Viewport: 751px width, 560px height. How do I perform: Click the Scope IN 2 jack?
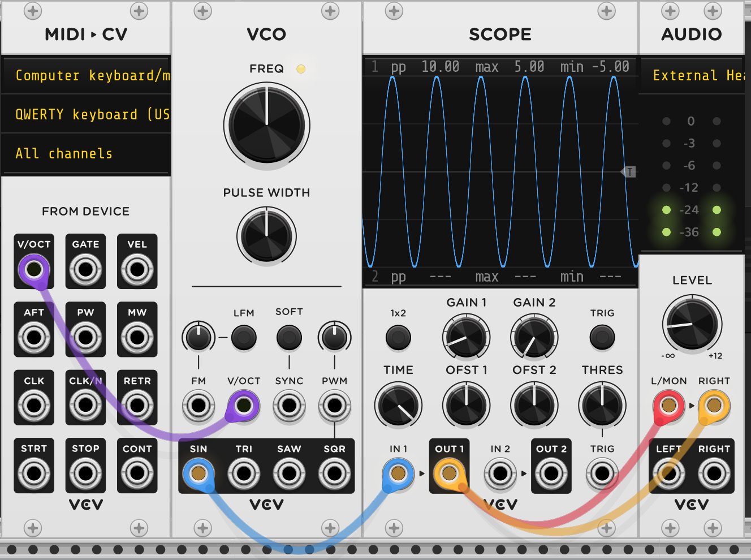[500, 473]
